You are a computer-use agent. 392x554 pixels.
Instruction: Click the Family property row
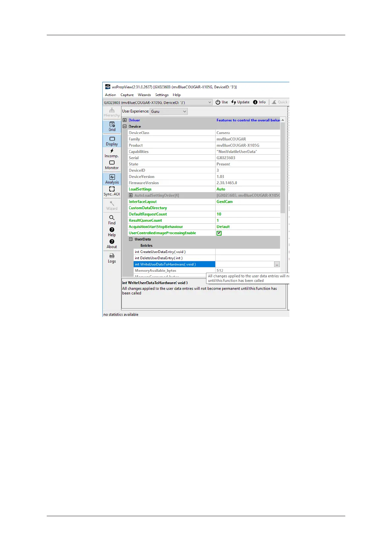[x=204, y=139]
